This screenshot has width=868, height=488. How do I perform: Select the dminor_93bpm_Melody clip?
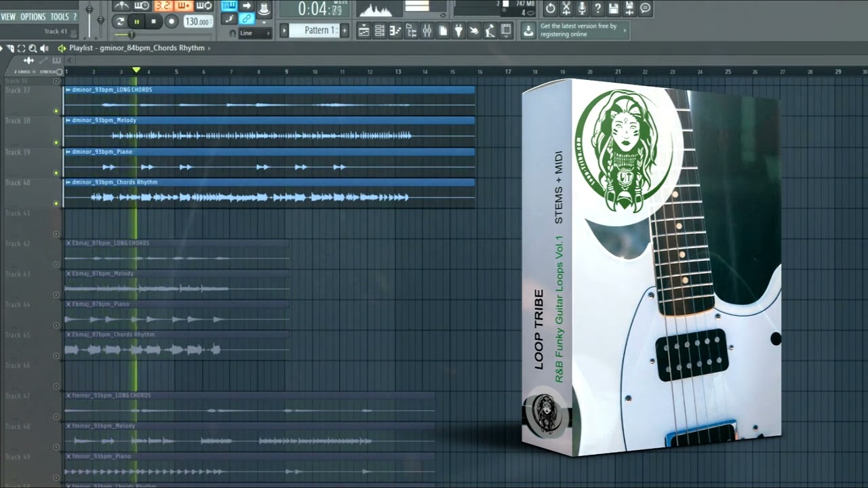coord(269,130)
